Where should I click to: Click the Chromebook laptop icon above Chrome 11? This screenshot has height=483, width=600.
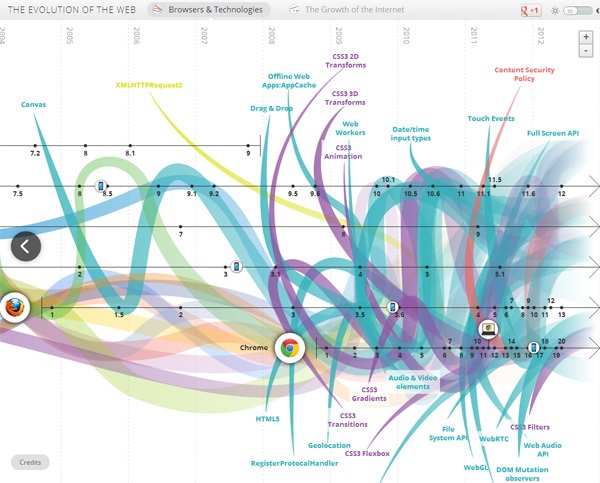(488, 328)
